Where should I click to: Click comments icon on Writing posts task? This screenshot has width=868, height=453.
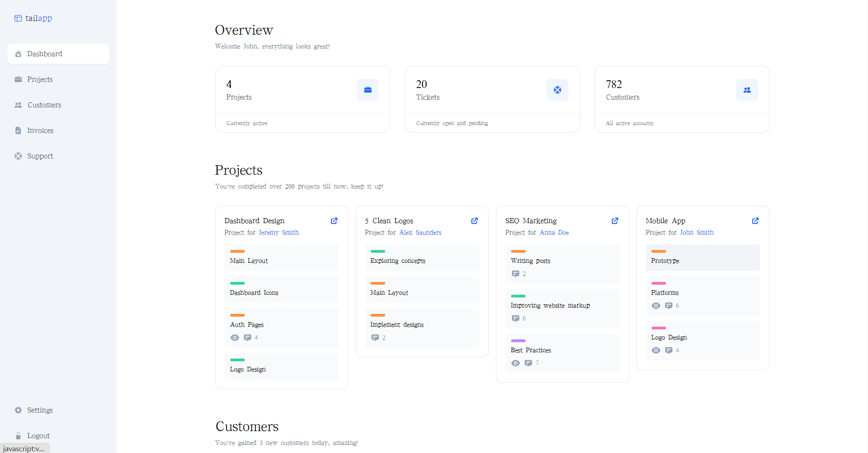[x=516, y=274]
